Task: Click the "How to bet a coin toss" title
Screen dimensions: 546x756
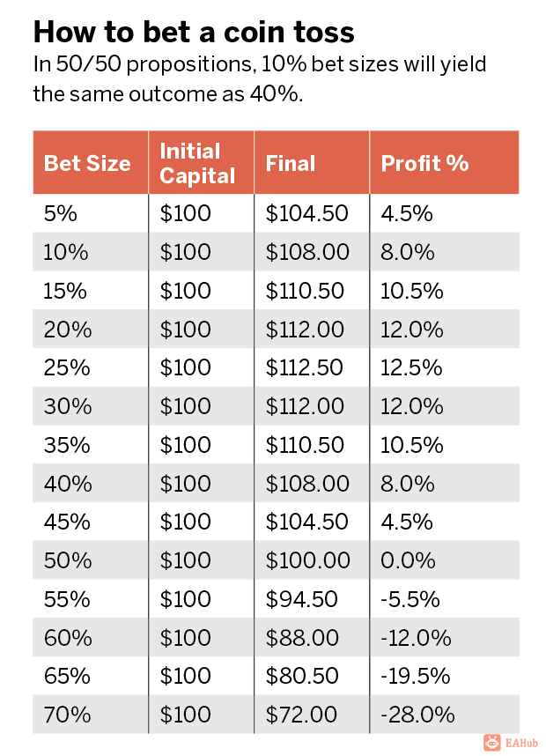Action: (194, 32)
